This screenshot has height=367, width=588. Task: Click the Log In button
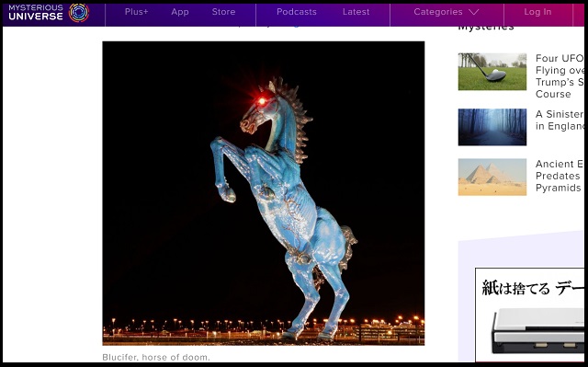click(537, 12)
